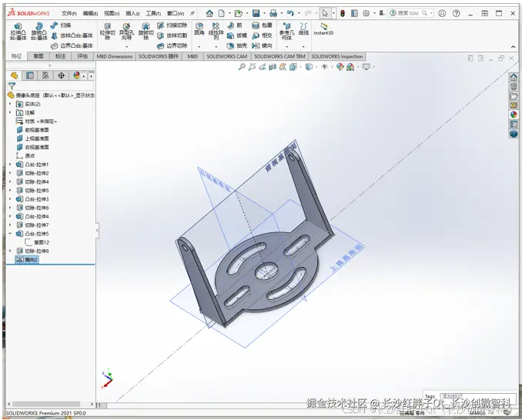
Task: Expand the 实体(2) solid bodies folder
Action: point(10,104)
